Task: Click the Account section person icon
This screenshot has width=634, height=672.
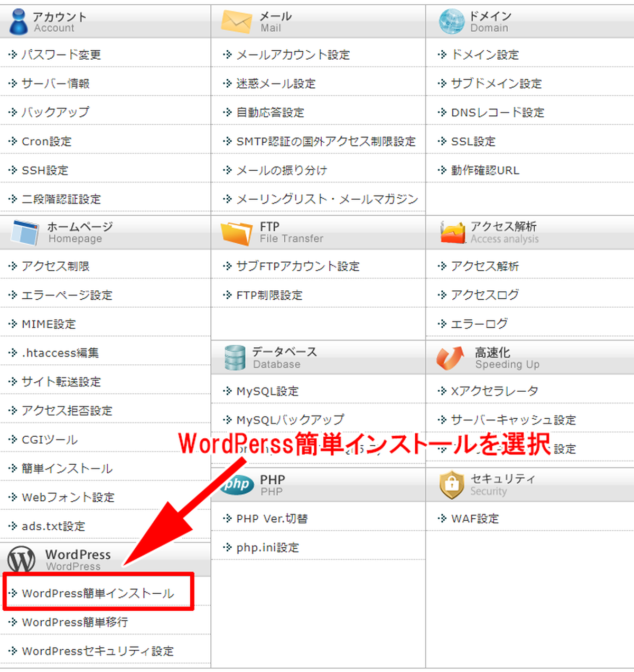Action: coord(19,22)
